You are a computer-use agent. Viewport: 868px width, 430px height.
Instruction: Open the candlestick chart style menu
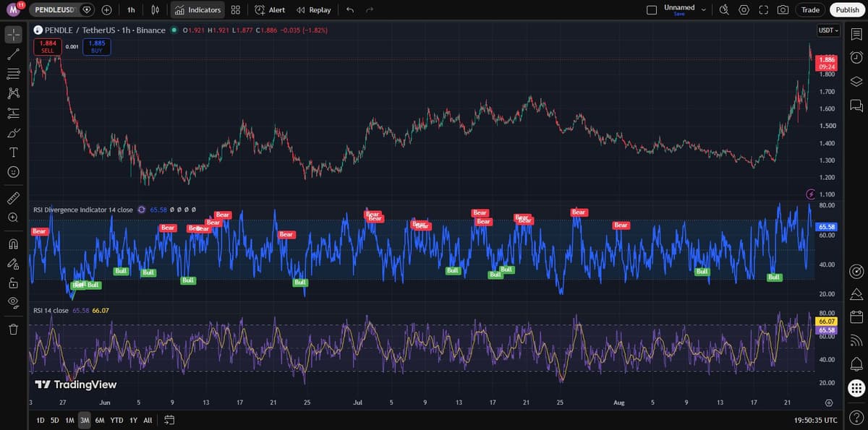click(155, 10)
